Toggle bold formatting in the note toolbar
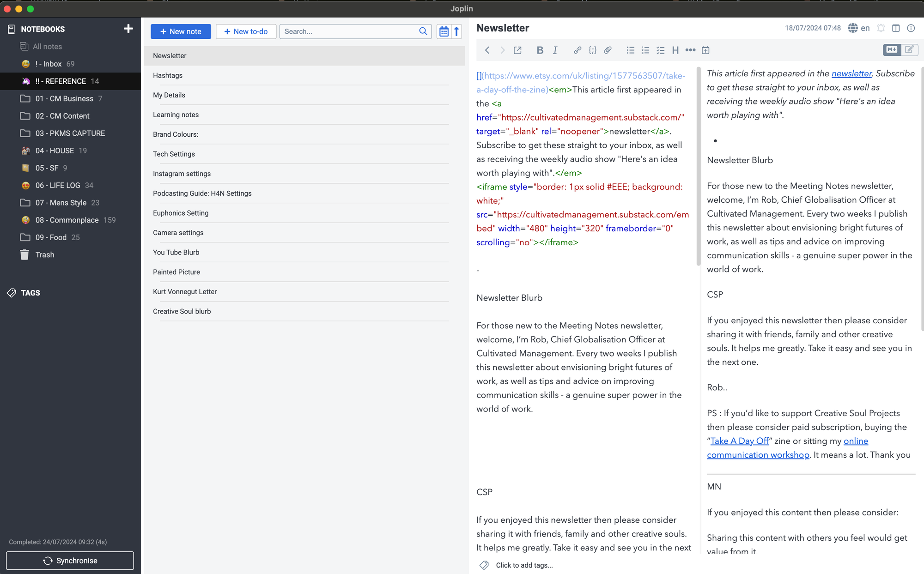This screenshot has height=574, width=924. coord(540,50)
